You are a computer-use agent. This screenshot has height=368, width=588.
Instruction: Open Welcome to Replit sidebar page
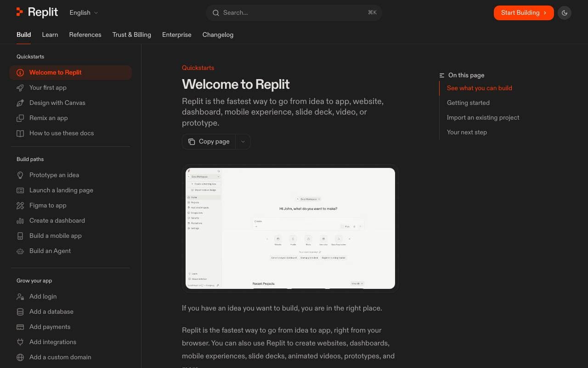coord(71,73)
